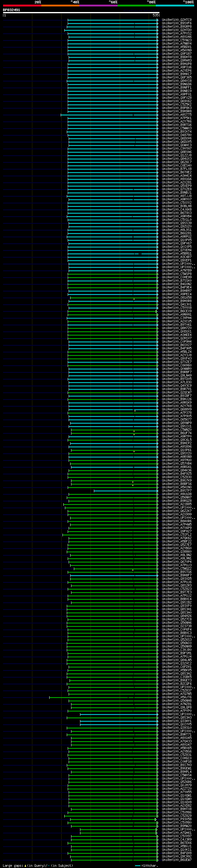Click the cyan alignment bar for UniRef100_A9STT5

[109, 115]
